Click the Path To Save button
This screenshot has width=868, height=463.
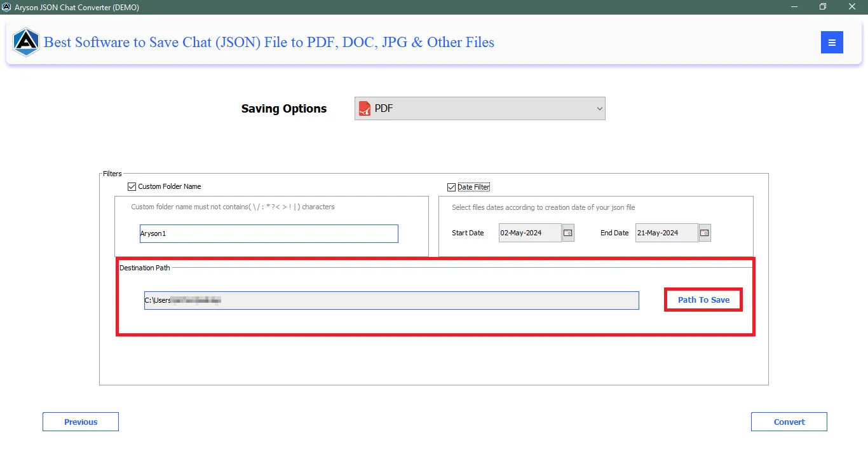tap(703, 300)
